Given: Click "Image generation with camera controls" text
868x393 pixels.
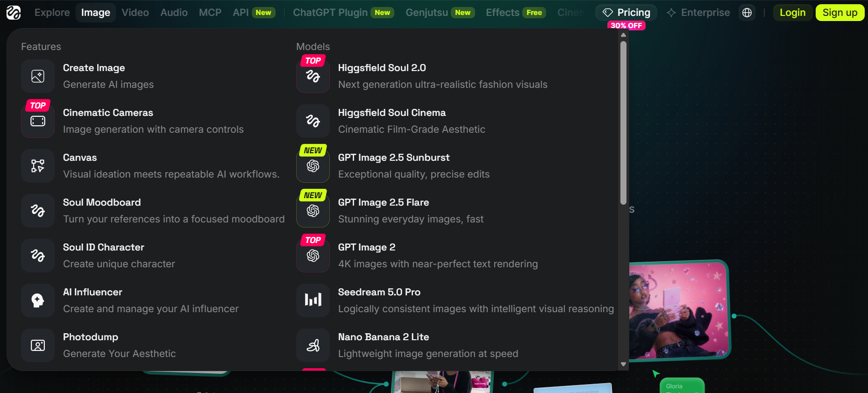Looking at the screenshot, I should [153, 129].
